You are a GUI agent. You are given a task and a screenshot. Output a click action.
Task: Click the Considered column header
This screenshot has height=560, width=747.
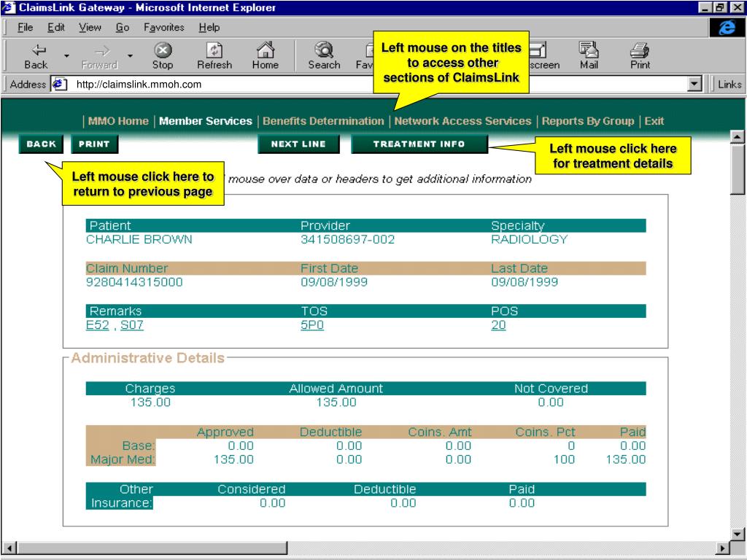tap(252, 489)
